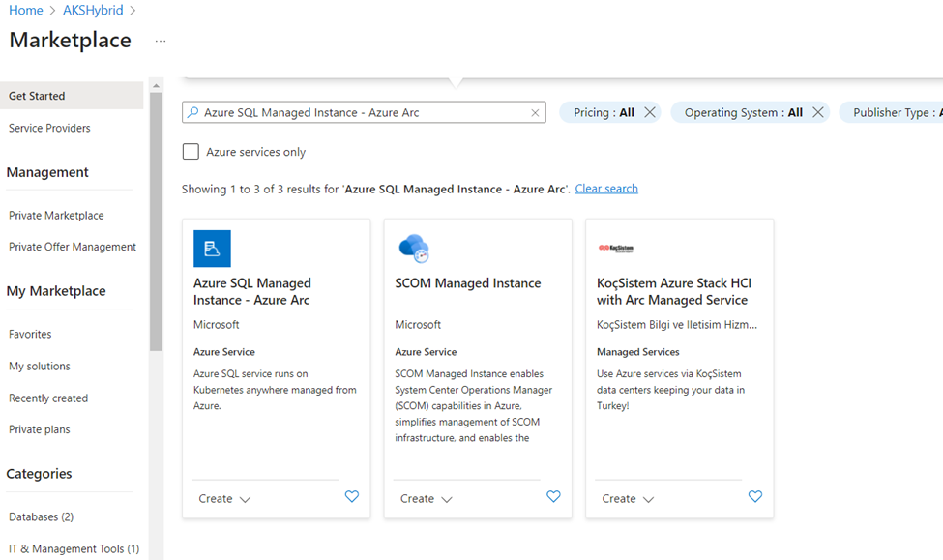Viewport: 943px width, 560px height.
Task: Filter by Databases category
Action: click(x=41, y=516)
